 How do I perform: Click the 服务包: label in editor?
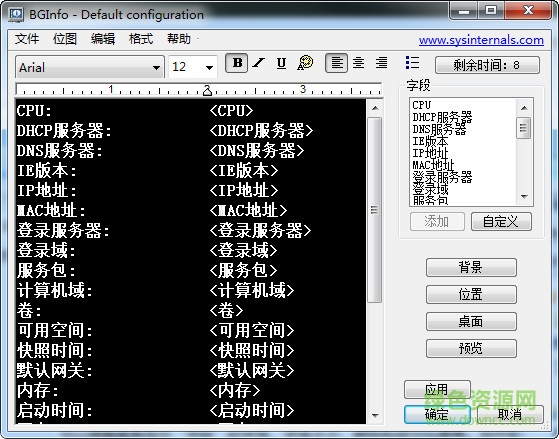pos(46,270)
